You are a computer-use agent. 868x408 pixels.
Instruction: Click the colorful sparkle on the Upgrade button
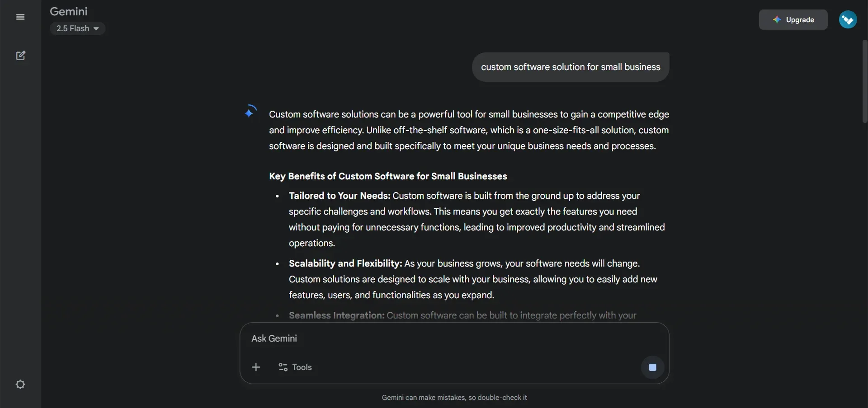[777, 20]
